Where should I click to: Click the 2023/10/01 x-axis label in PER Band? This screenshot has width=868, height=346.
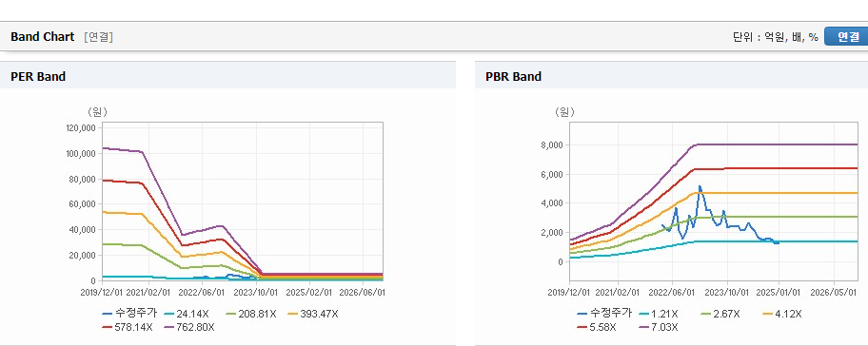(x=256, y=292)
